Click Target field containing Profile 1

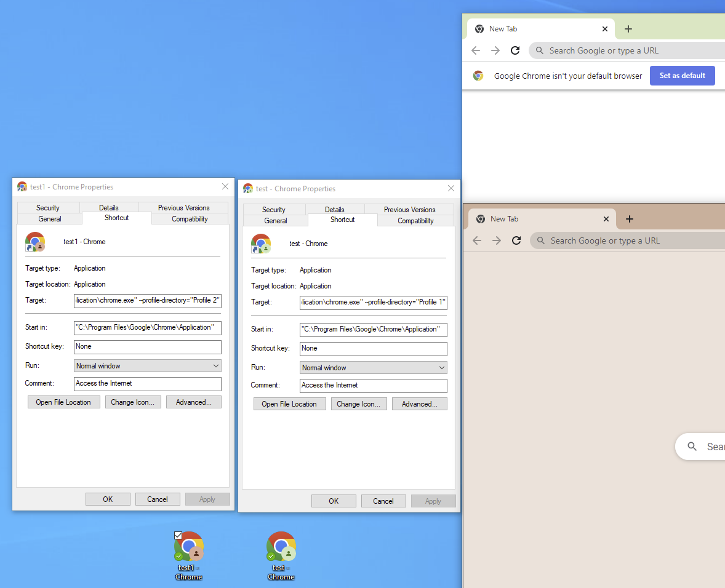[373, 303]
